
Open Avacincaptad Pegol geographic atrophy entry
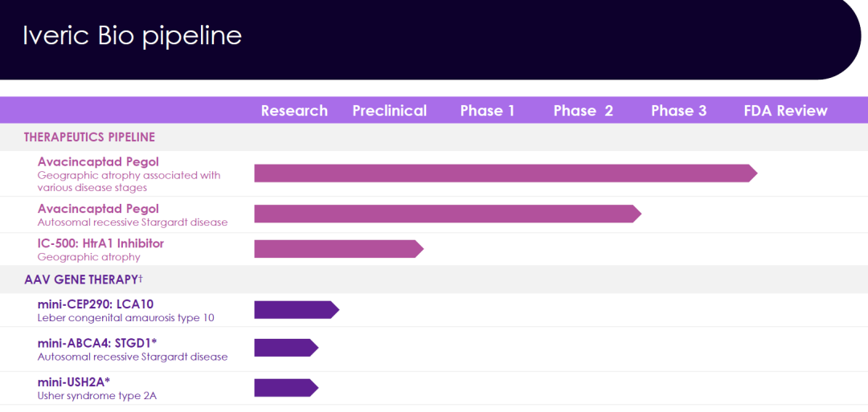tap(98, 162)
